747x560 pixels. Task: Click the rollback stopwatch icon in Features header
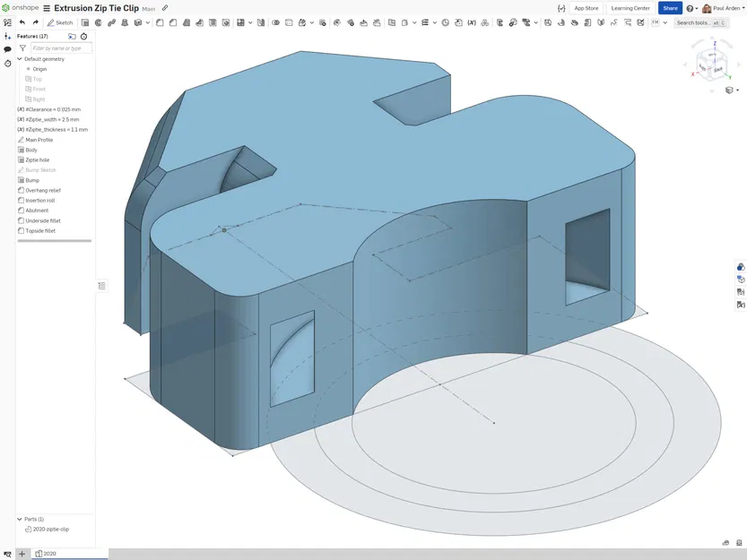[x=84, y=36]
